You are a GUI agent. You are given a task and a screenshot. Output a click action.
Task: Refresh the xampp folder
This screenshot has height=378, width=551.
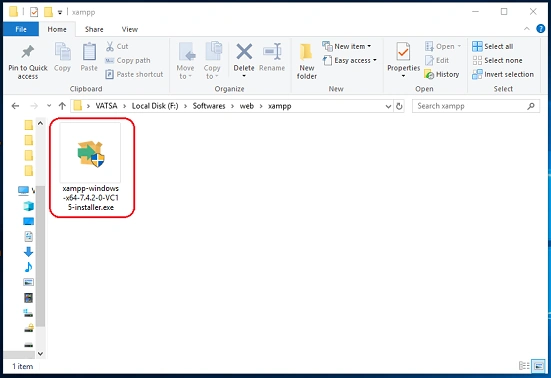[399, 106]
